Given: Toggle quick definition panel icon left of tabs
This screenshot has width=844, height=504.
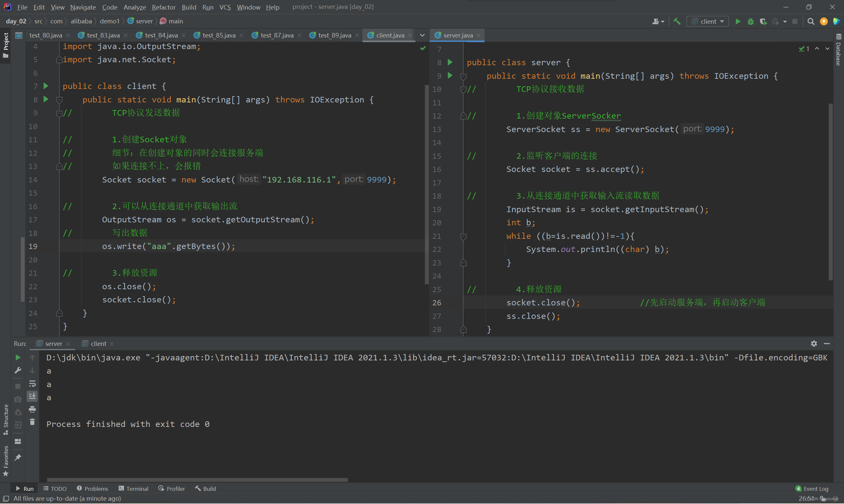Looking at the screenshot, I should pyautogui.click(x=19, y=35).
